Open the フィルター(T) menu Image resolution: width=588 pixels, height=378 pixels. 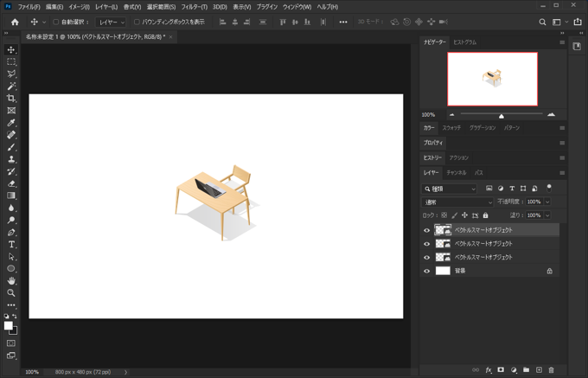(x=195, y=7)
